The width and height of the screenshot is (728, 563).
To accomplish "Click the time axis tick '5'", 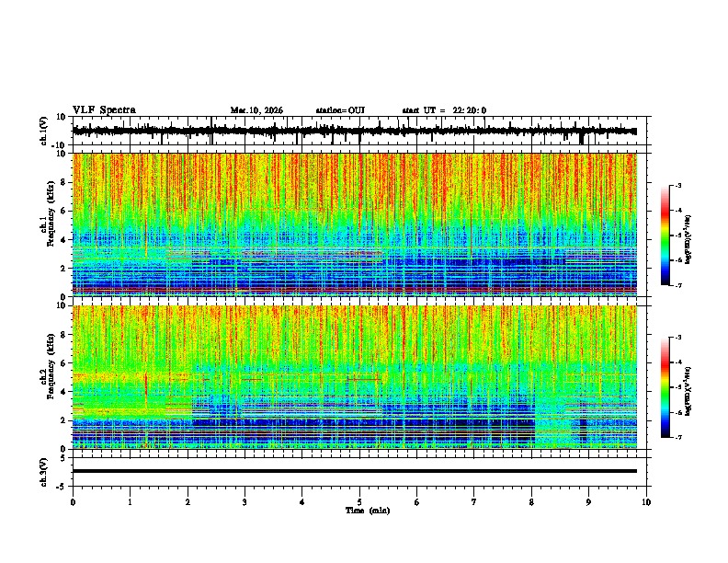I will pyautogui.click(x=359, y=502).
